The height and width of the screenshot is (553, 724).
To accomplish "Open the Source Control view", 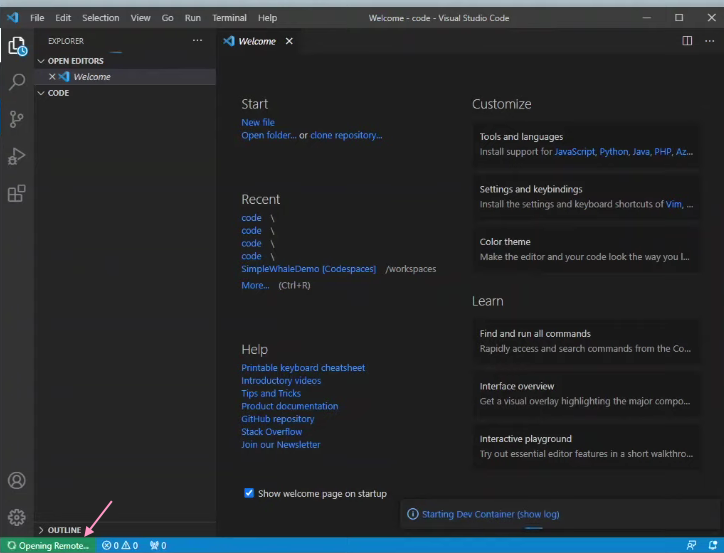I will [x=17, y=119].
